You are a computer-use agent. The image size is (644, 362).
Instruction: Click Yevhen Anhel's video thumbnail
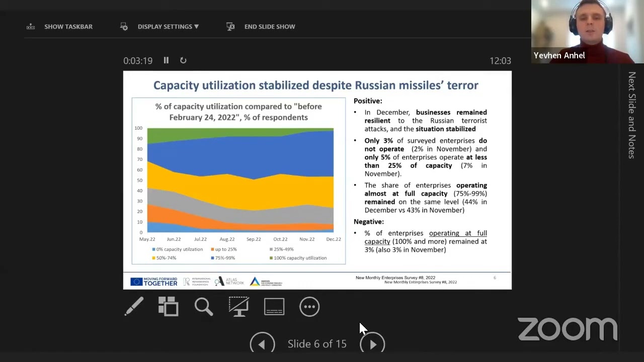587,30
